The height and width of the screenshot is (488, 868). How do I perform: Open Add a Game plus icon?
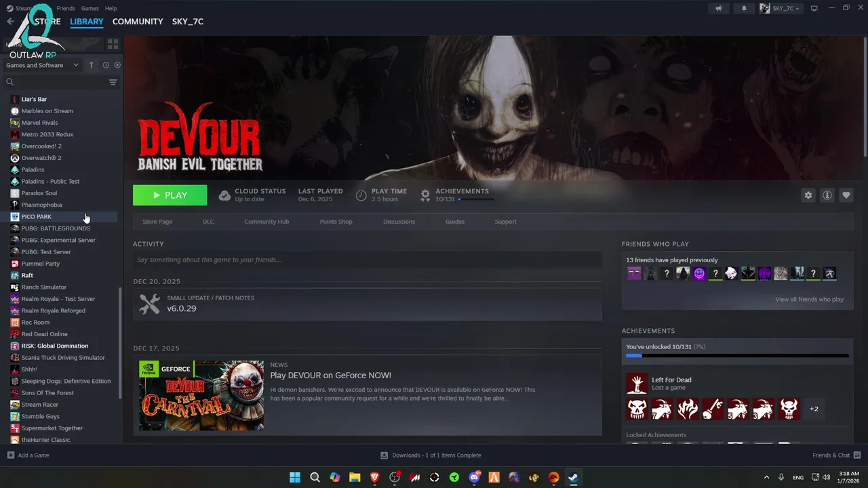10,455
